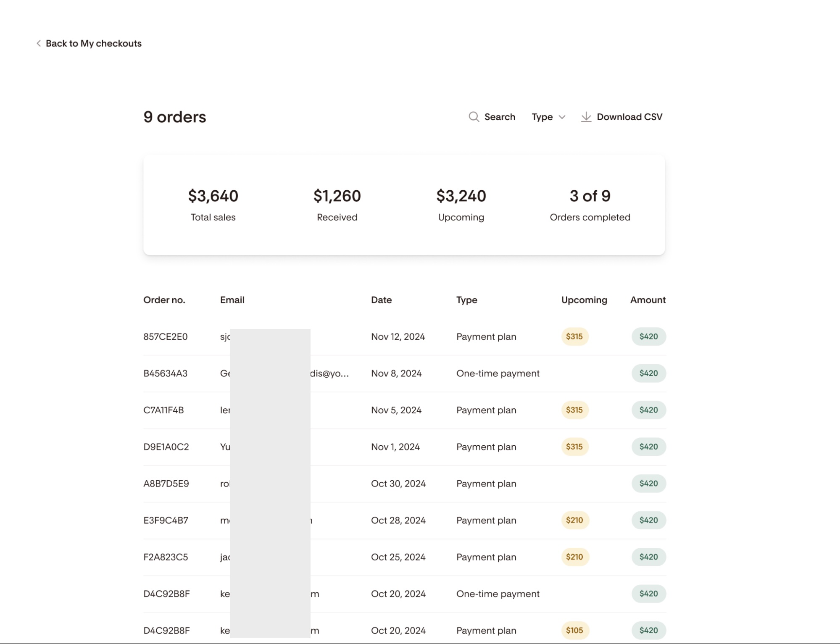
Task: Go back to My checkouts
Action: [93, 43]
